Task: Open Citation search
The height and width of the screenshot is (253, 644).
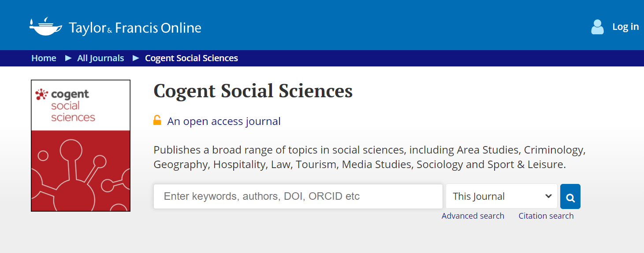Action: (x=546, y=216)
